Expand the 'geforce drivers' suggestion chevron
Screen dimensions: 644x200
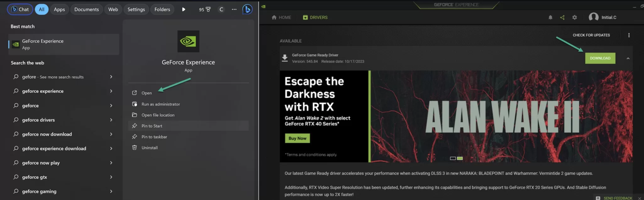(x=111, y=120)
